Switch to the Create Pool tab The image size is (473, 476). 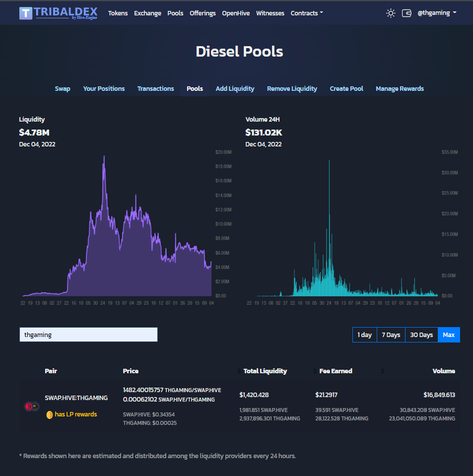pyautogui.click(x=346, y=89)
